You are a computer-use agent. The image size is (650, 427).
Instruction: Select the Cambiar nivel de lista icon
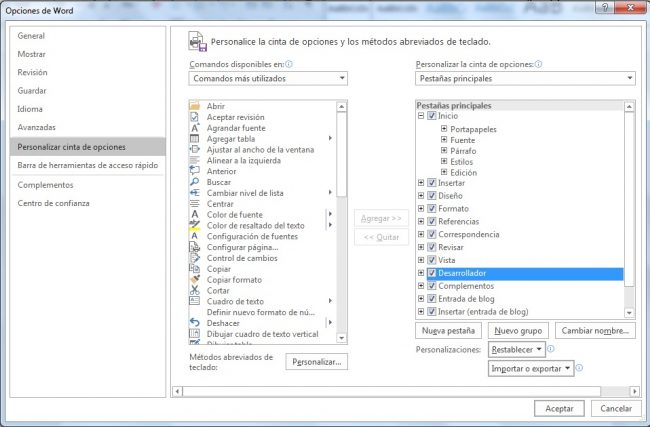click(x=194, y=192)
